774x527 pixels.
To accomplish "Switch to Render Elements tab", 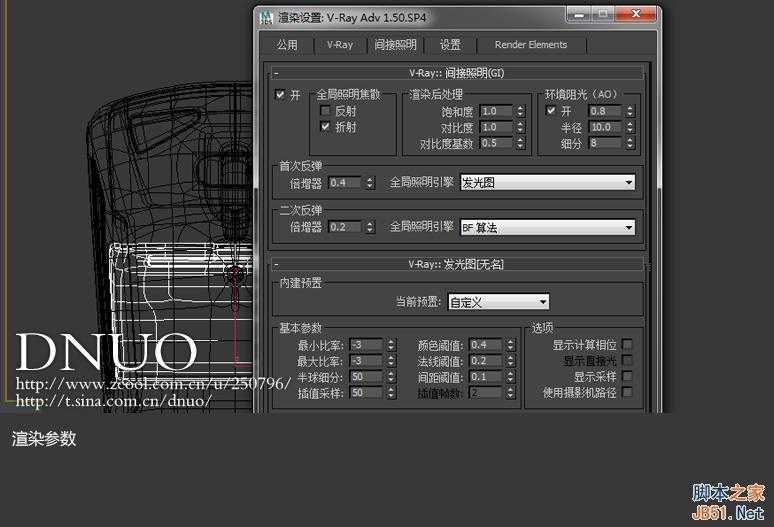I will click(531, 45).
